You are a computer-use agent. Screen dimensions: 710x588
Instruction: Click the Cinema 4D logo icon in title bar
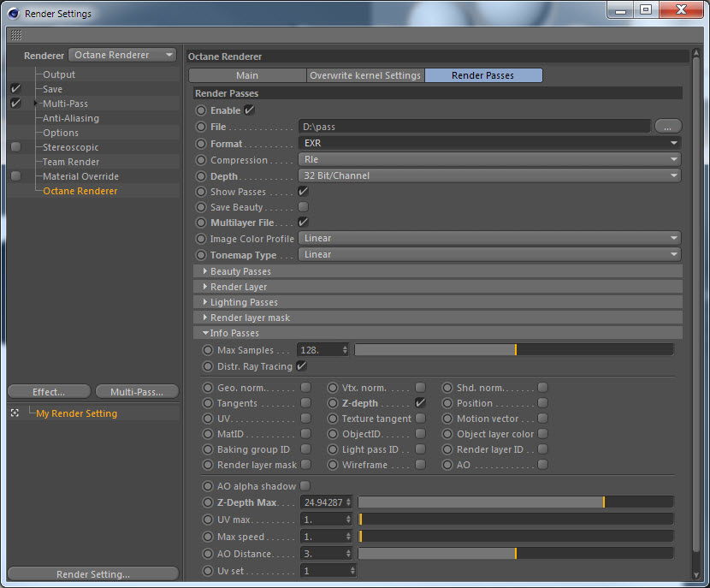(x=14, y=14)
